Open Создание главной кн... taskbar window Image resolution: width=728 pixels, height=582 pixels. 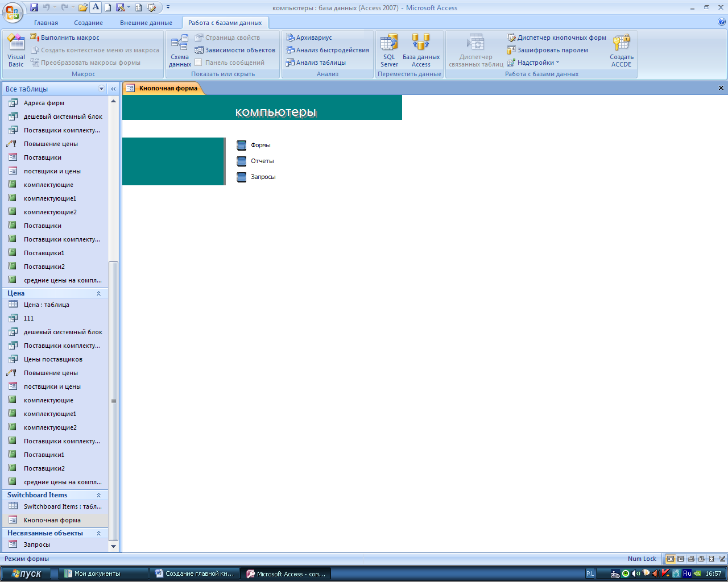tap(194, 573)
